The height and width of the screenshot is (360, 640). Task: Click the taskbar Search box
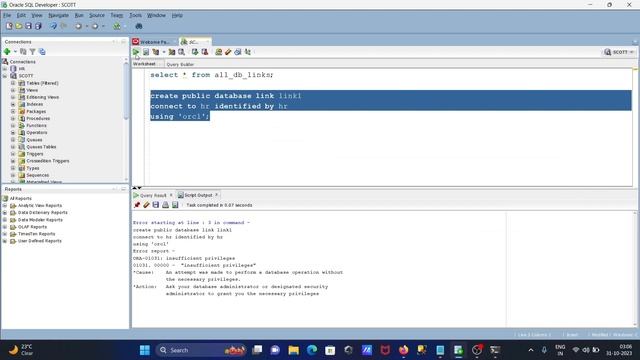click(200, 350)
